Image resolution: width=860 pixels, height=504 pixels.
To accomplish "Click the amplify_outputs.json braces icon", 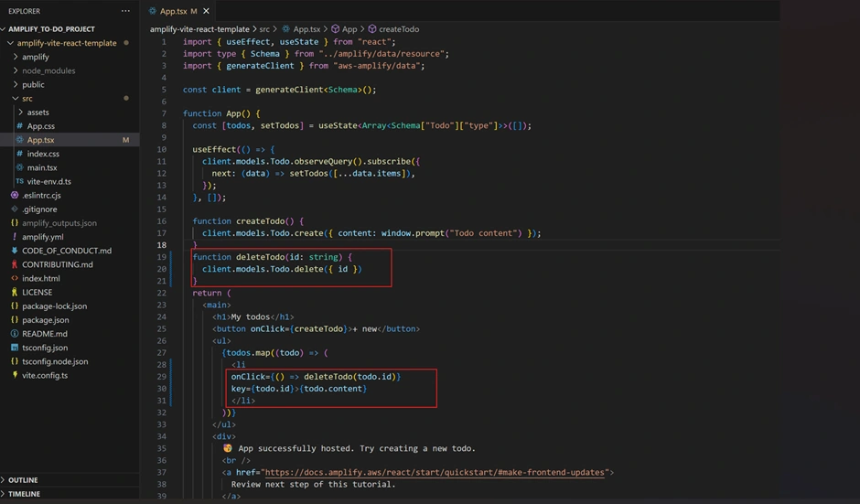I will (15, 222).
